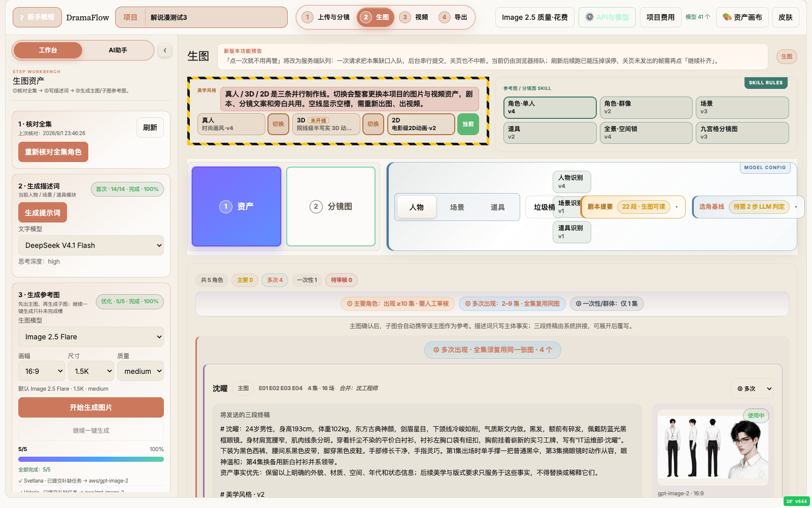Click the SKILL RULES badge
812x508 pixels.
point(766,83)
